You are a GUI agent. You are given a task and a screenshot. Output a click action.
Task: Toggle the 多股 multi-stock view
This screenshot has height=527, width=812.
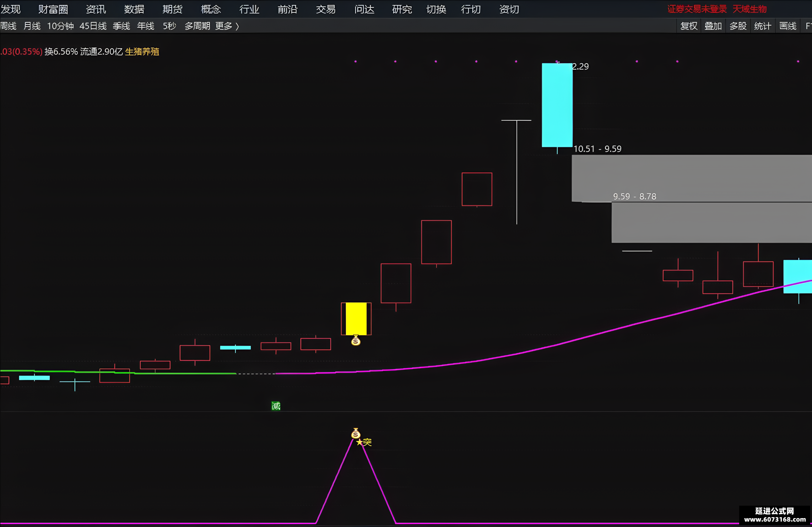tap(738, 26)
